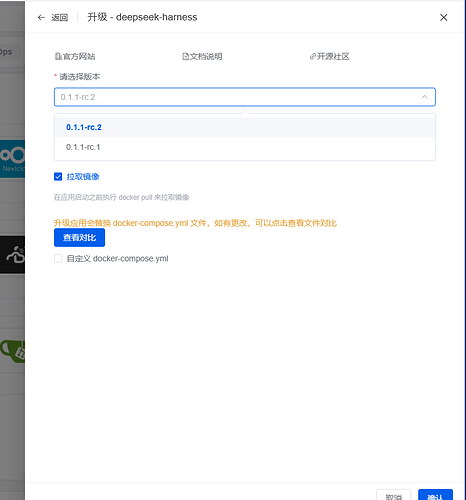Choose version 0.1.1-rc.1 option
The width and height of the screenshot is (466, 500).
245,147
